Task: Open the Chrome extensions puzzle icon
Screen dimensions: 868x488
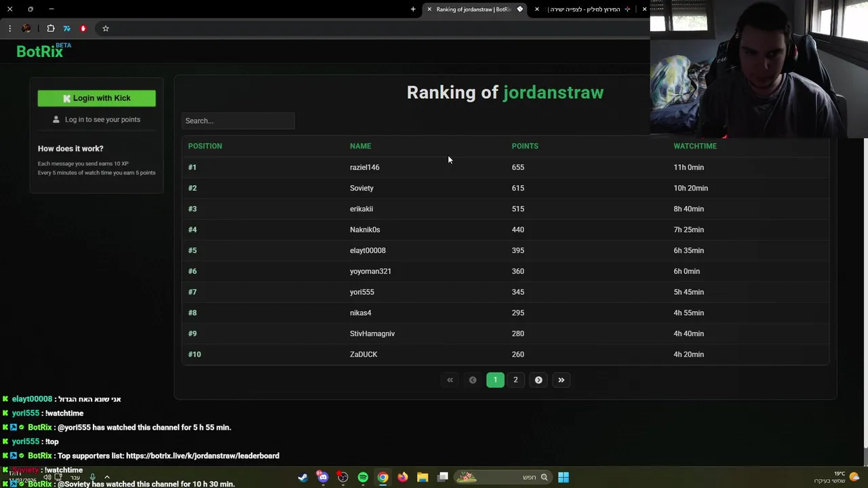Action: [x=51, y=28]
